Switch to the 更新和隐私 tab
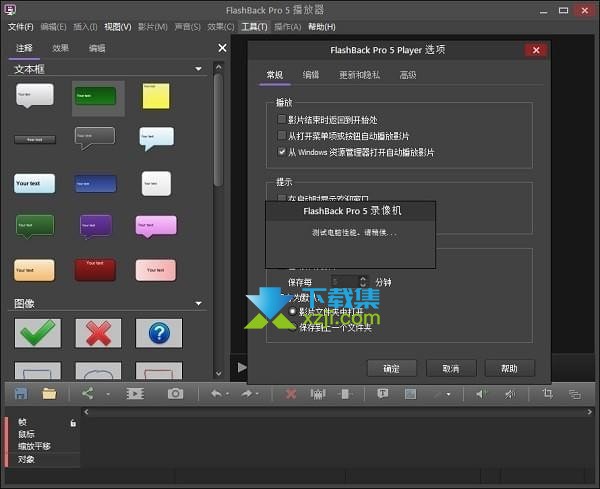600x489 pixels. point(359,75)
